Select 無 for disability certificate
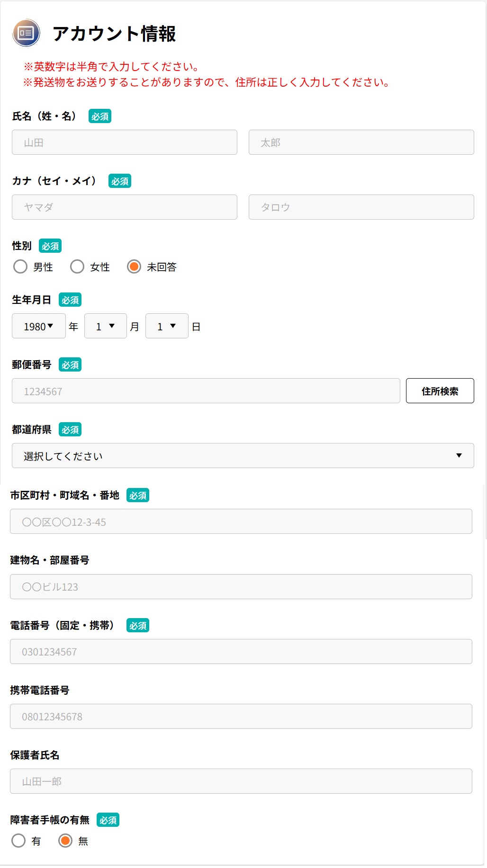This screenshot has height=868, width=487. coord(65,841)
